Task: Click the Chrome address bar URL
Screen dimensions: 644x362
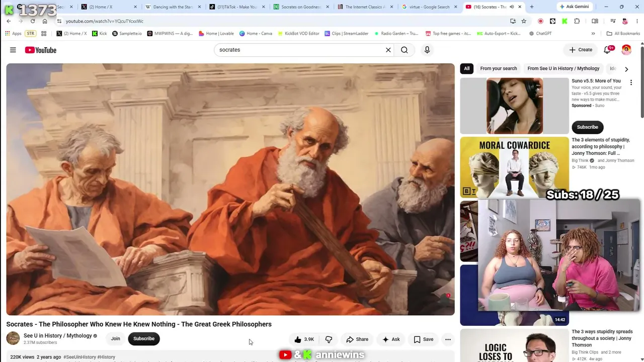Action: (x=105, y=21)
